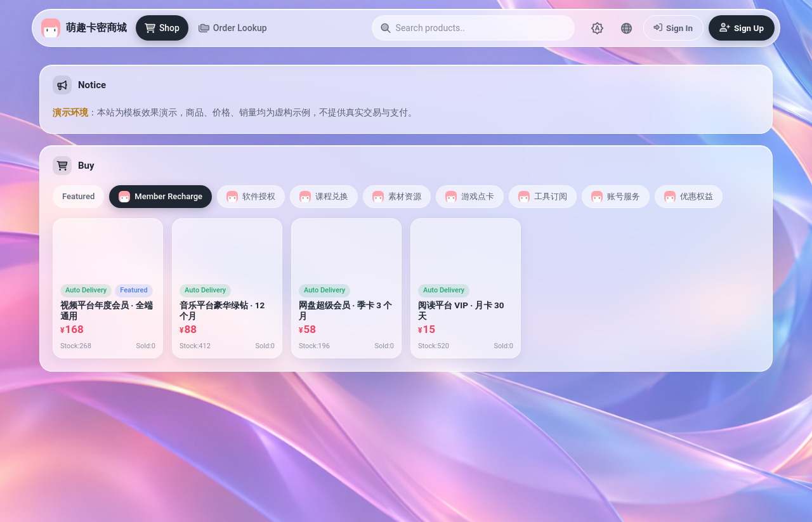Switch to the 账号服务 category
Image resolution: width=812 pixels, height=522 pixels.
click(615, 197)
